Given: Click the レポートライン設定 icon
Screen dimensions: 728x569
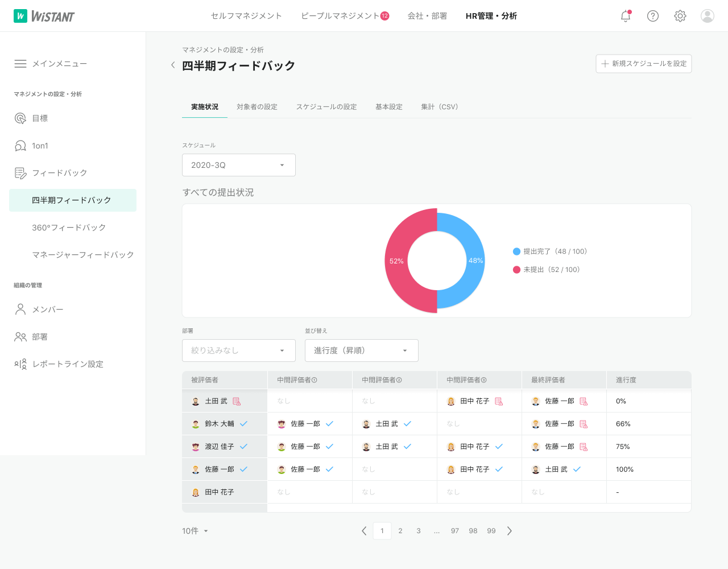Looking at the screenshot, I should 20,364.
